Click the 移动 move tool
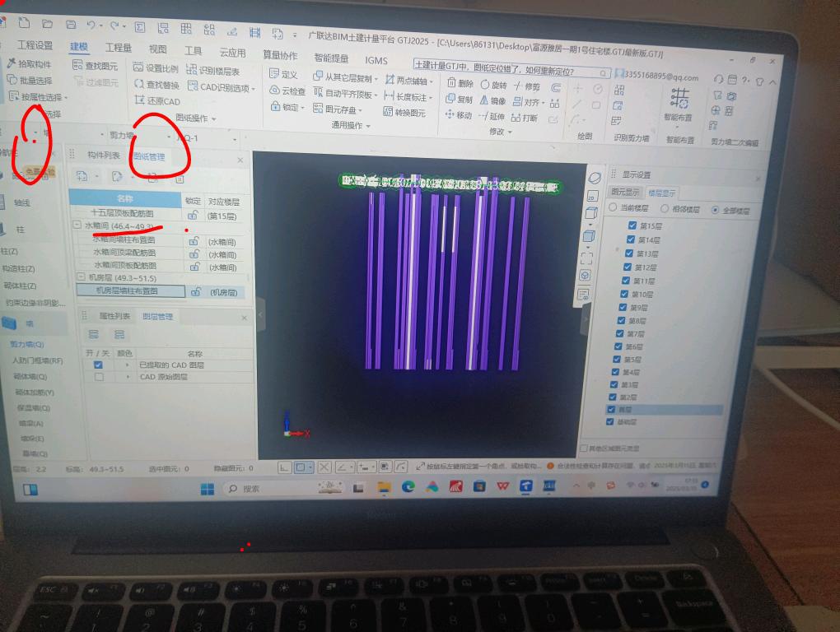The width and height of the screenshot is (840, 632). pos(458,115)
